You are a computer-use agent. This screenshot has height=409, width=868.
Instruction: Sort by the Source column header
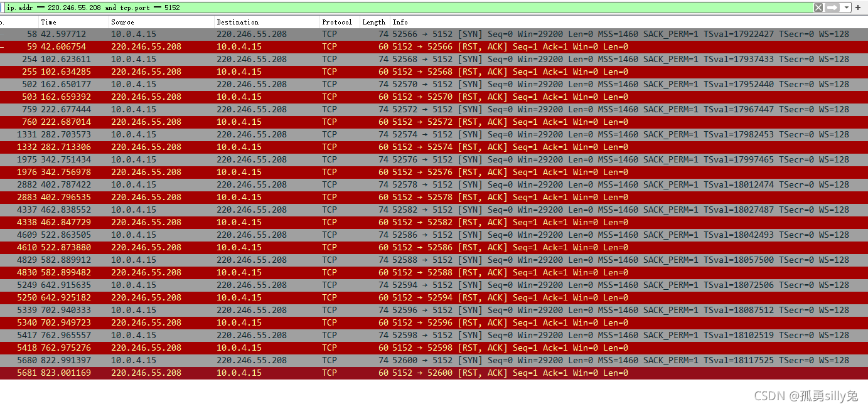(x=161, y=22)
